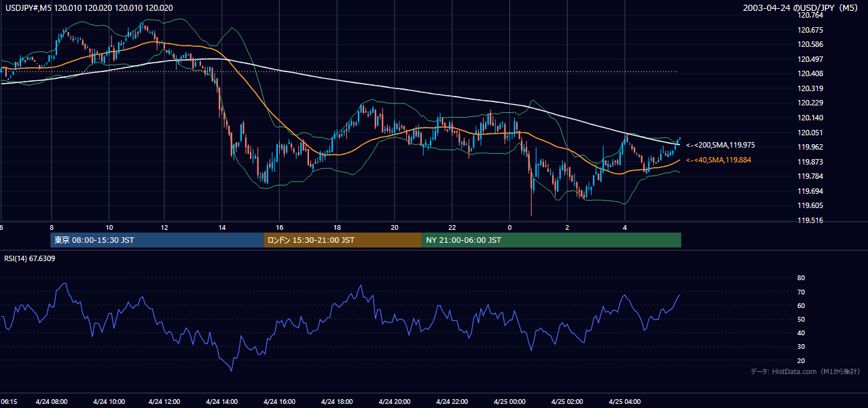
Task: Click the 4/25 04:00 time axis label
Action: click(x=624, y=402)
